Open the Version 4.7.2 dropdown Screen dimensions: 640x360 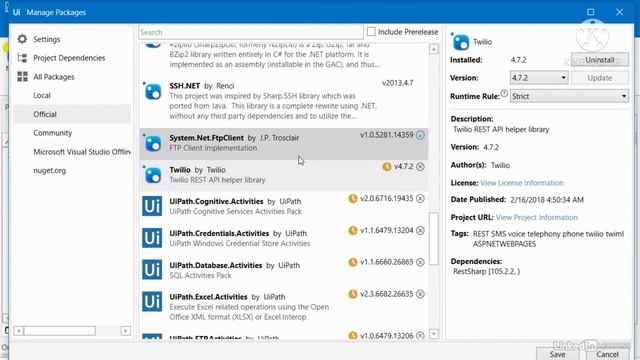click(539, 78)
